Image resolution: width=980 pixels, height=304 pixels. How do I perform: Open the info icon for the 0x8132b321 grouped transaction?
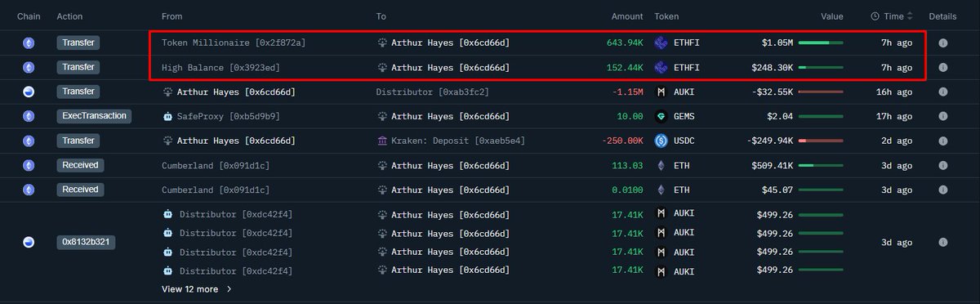pyautogui.click(x=943, y=243)
